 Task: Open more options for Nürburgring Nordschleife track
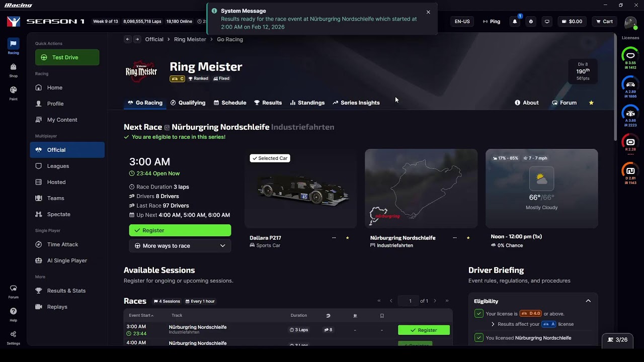tap(454, 238)
